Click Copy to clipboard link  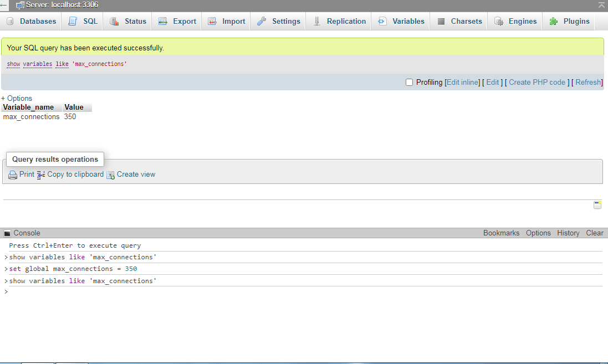[x=75, y=175]
